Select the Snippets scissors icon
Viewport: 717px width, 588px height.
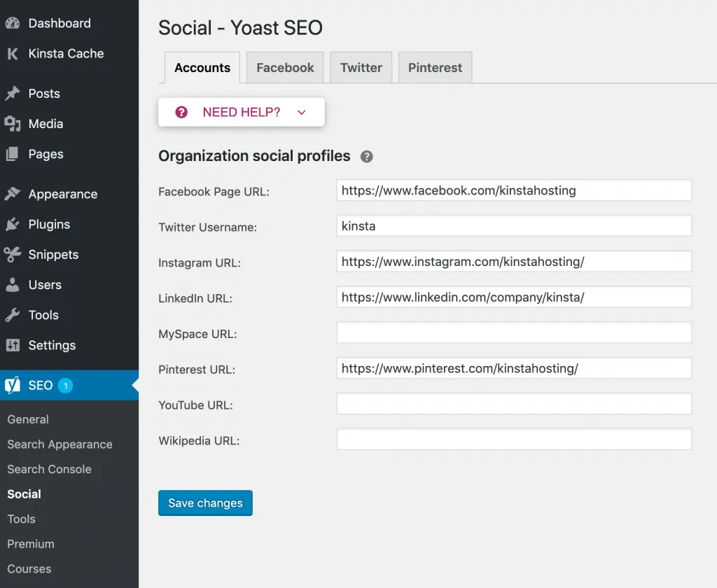(x=15, y=254)
